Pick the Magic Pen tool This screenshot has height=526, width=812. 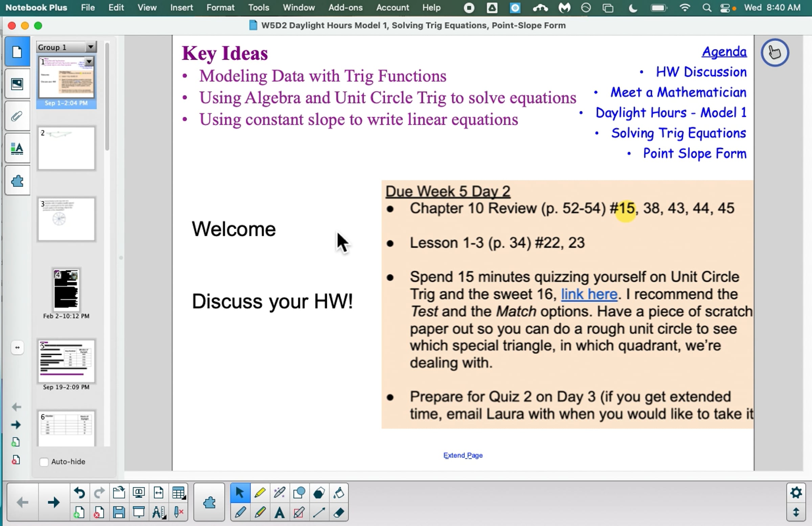point(279,493)
